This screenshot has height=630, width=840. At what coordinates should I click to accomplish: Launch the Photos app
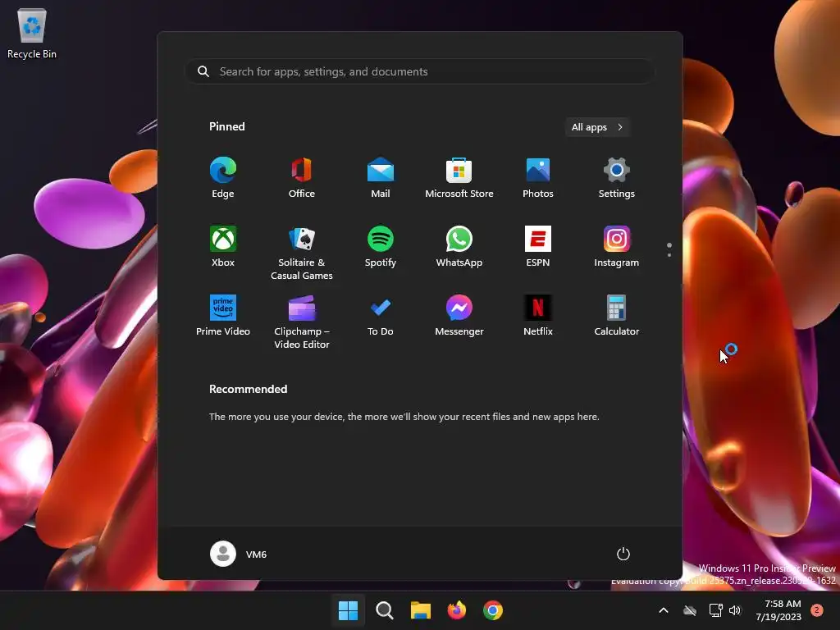[538, 178]
